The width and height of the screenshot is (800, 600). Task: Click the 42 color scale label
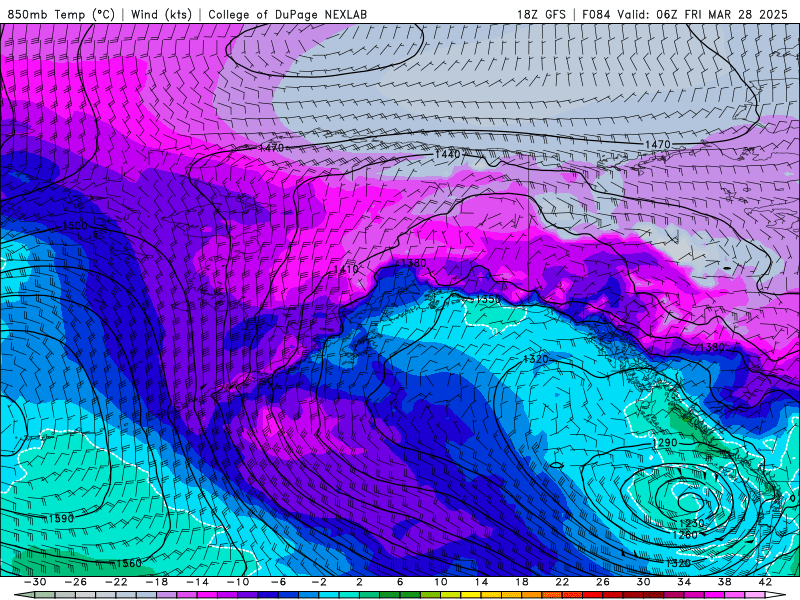[x=765, y=582]
